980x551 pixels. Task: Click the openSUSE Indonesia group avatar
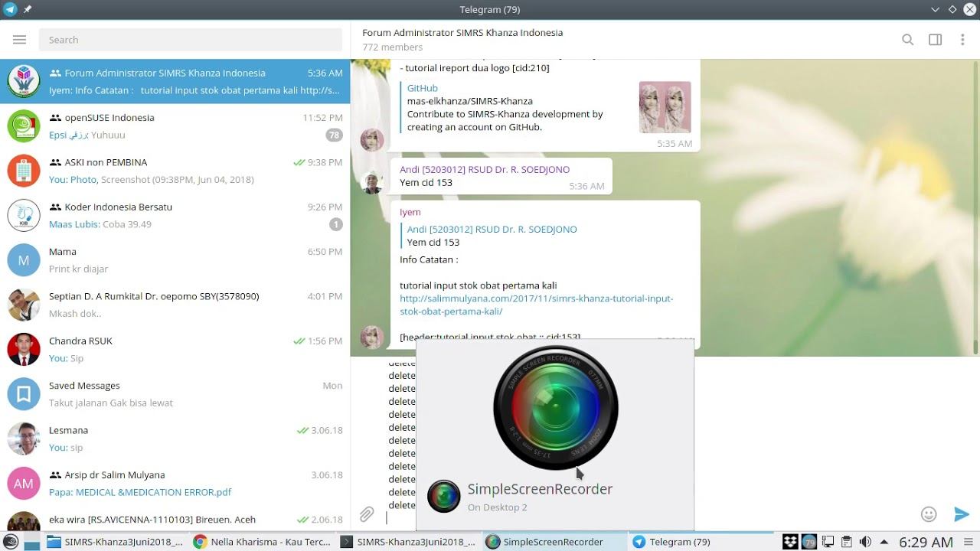tap(24, 126)
